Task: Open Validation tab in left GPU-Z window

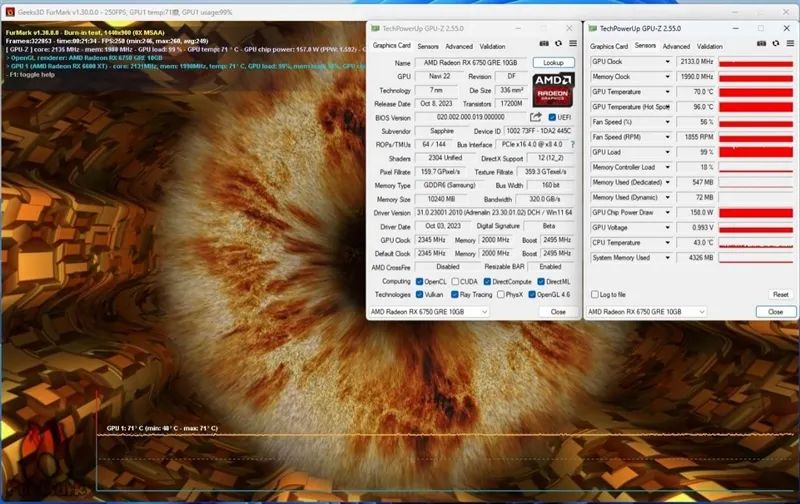Action: (x=492, y=46)
